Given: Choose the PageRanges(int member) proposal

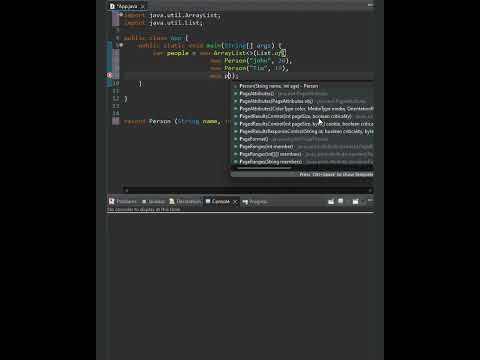Looking at the screenshot, I should [x=303, y=147].
